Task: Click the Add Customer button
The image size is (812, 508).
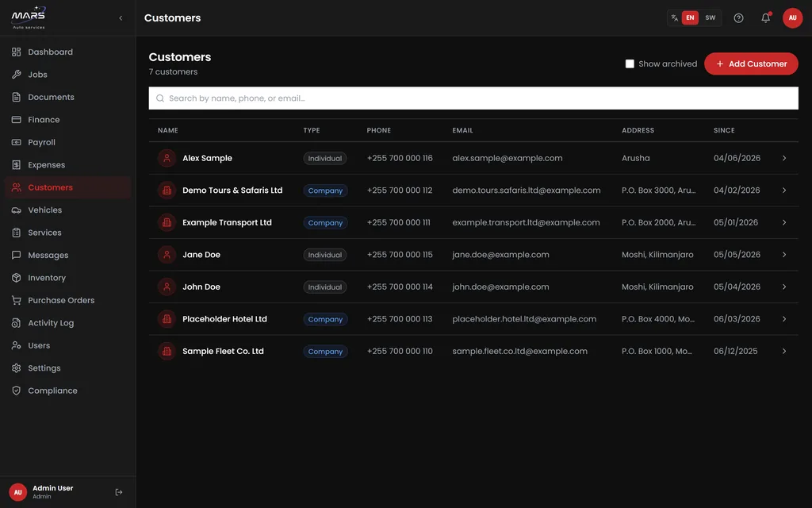Action: pos(751,63)
